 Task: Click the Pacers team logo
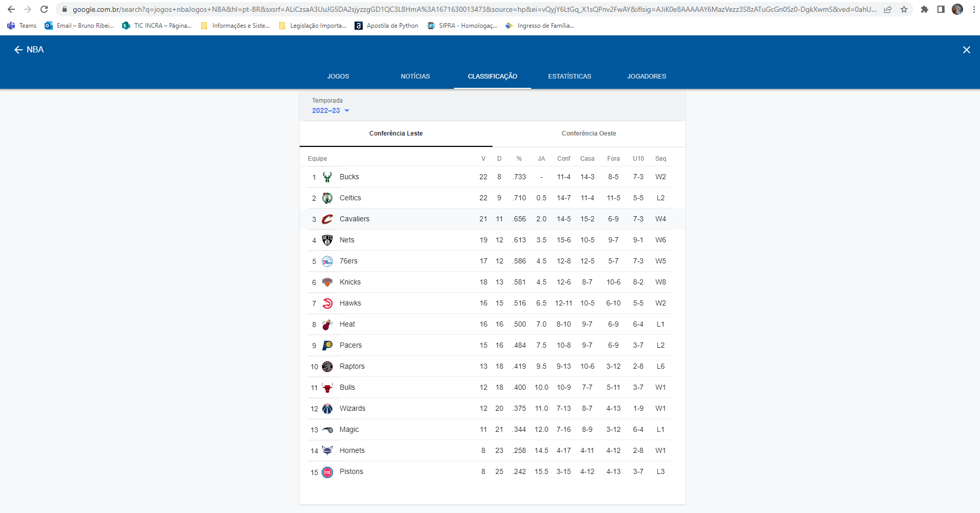(x=327, y=346)
